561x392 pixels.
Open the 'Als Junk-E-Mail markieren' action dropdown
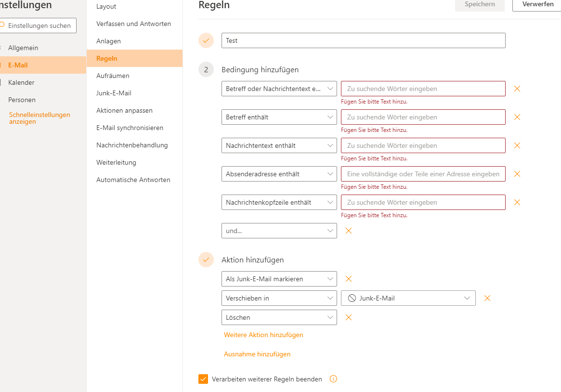pyautogui.click(x=279, y=279)
